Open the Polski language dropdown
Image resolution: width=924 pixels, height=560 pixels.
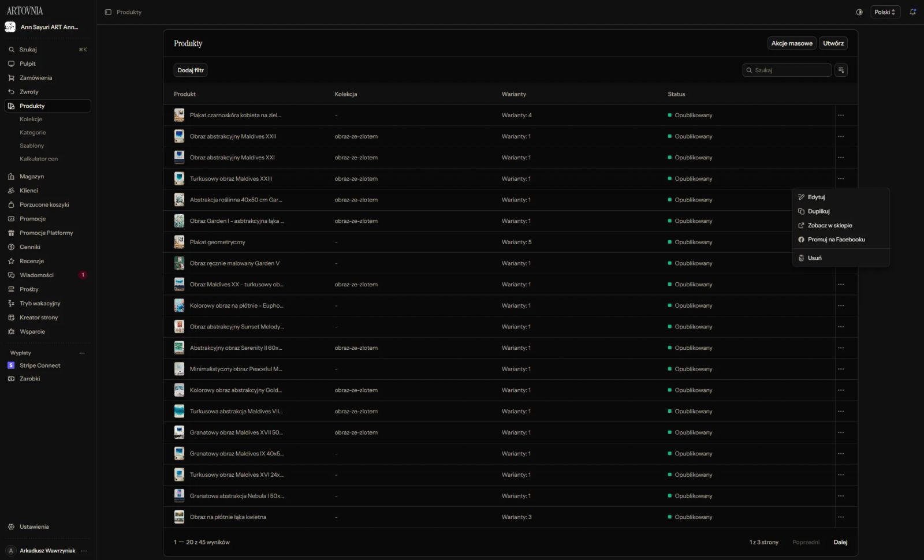885,12
